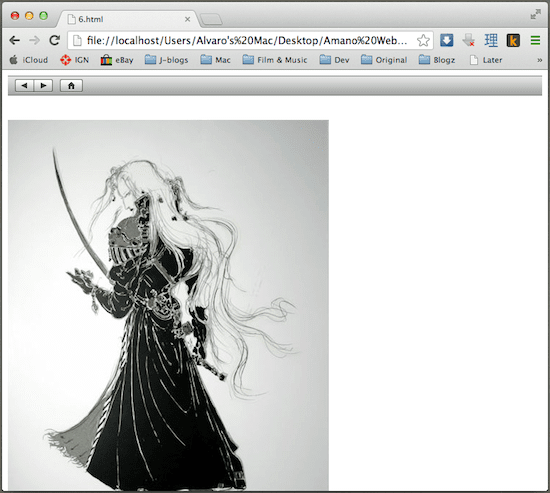Open a new tab
This screenshot has width=550, height=493.
(211, 19)
